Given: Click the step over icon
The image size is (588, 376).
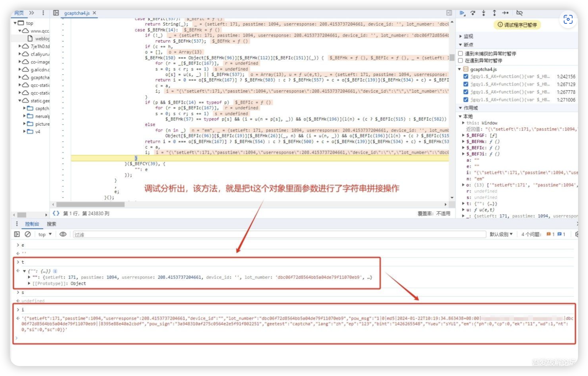Looking at the screenshot, I should (473, 13).
